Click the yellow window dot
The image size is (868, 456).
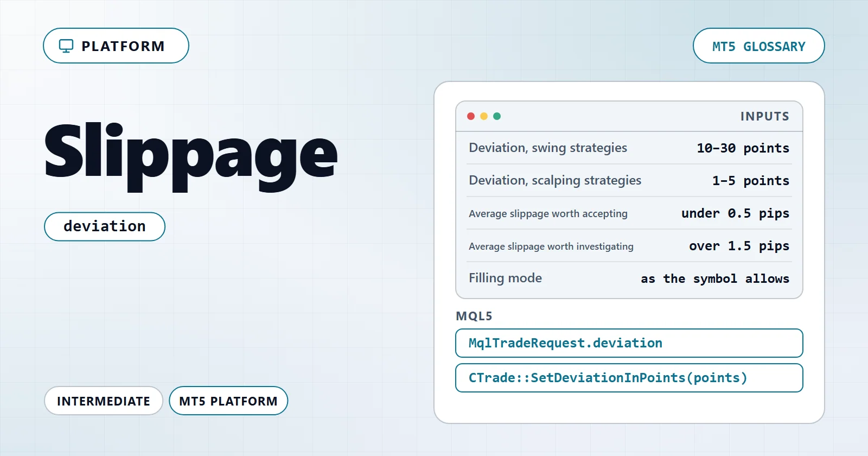[x=484, y=116]
